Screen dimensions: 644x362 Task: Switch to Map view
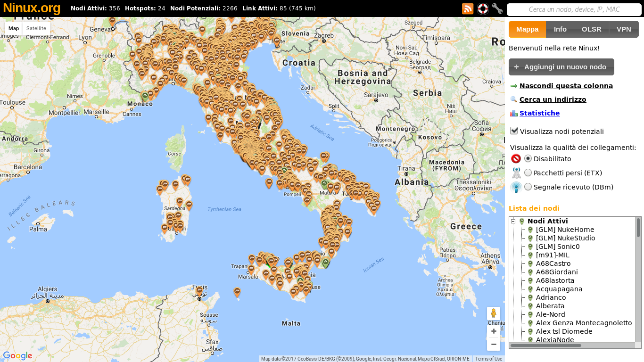14,28
